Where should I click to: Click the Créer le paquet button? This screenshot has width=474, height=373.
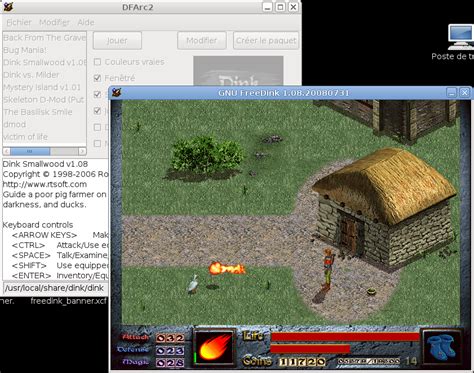[x=266, y=41]
